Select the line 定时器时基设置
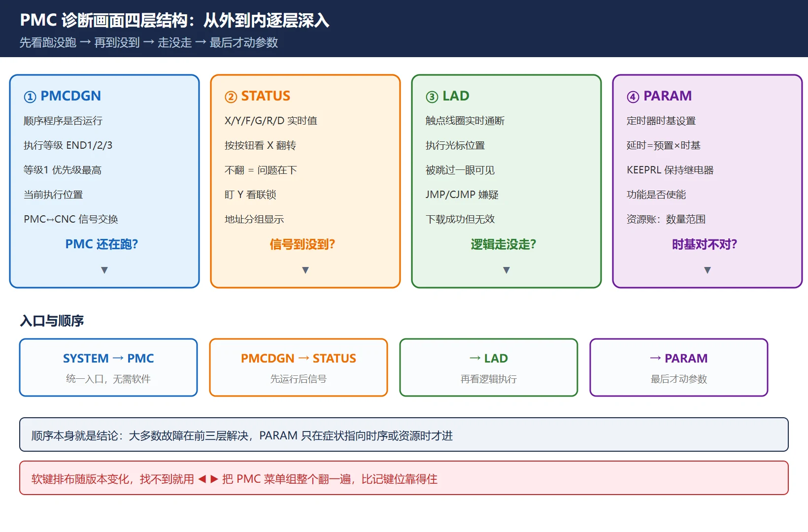Screen dimensions: 808x532 [x=661, y=121]
